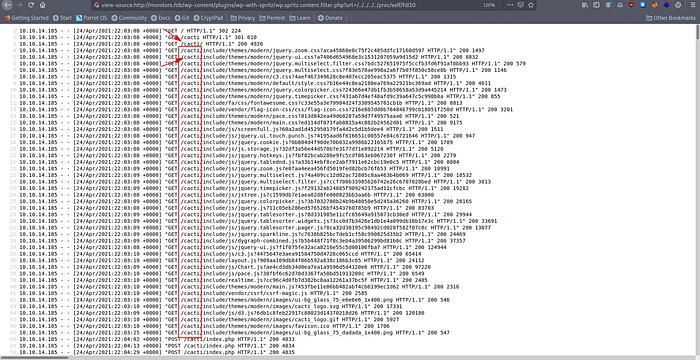The width and height of the screenshot is (700, 360).
Task: Click the blue square extension icon
Action: (643, 5)
